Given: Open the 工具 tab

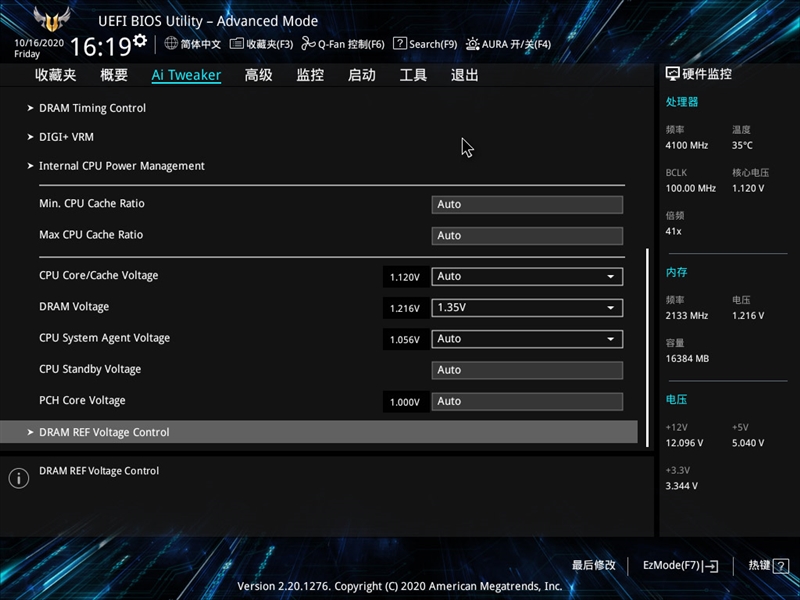Looking at the screenshot, I should [413, 75].
